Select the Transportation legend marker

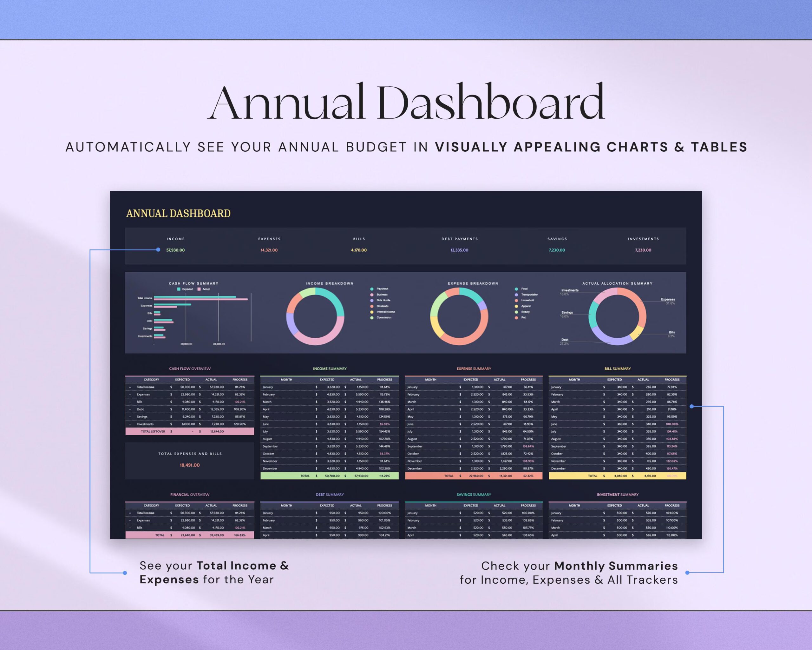pyautogui.click(x=516, y=295)
